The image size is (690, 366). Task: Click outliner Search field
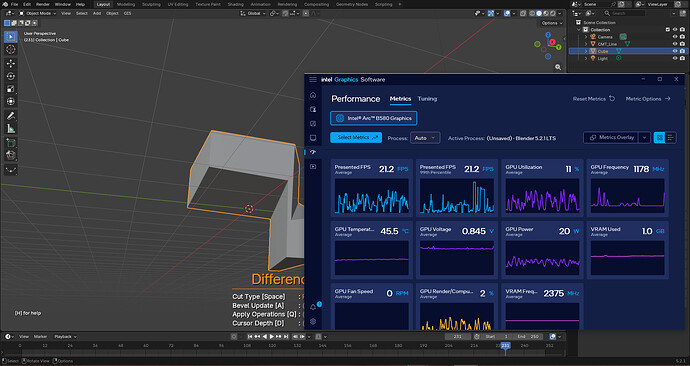coord(625,14)
